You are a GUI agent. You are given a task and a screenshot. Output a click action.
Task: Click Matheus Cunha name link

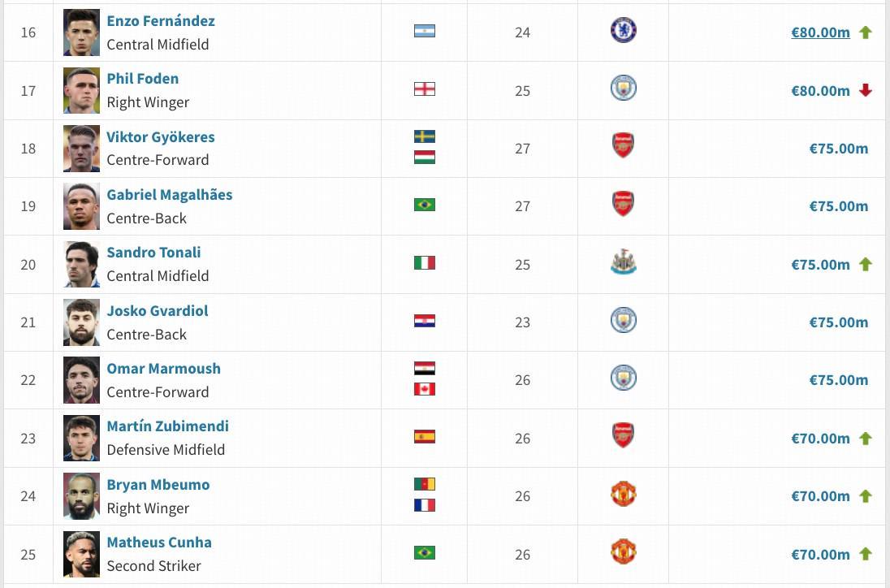pos(159,542)
